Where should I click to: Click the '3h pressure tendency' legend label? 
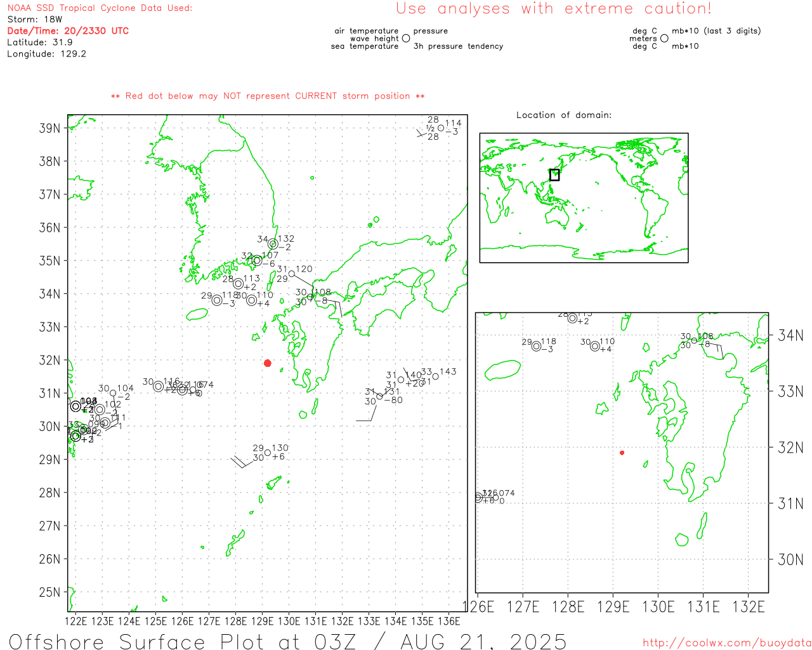tap(458, 46)
